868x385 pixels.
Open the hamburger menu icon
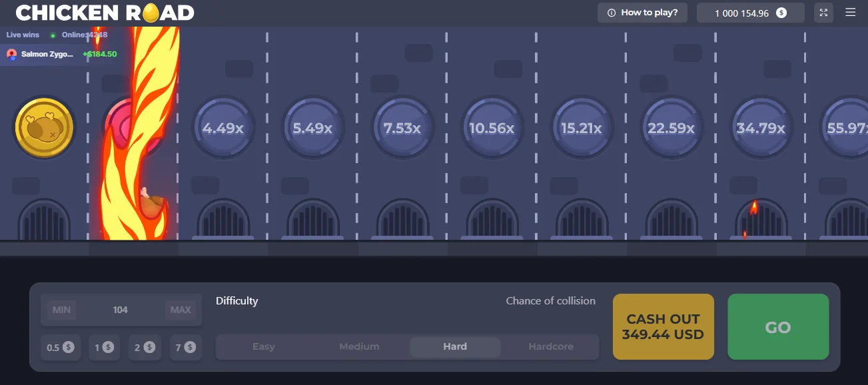point(850,12)
